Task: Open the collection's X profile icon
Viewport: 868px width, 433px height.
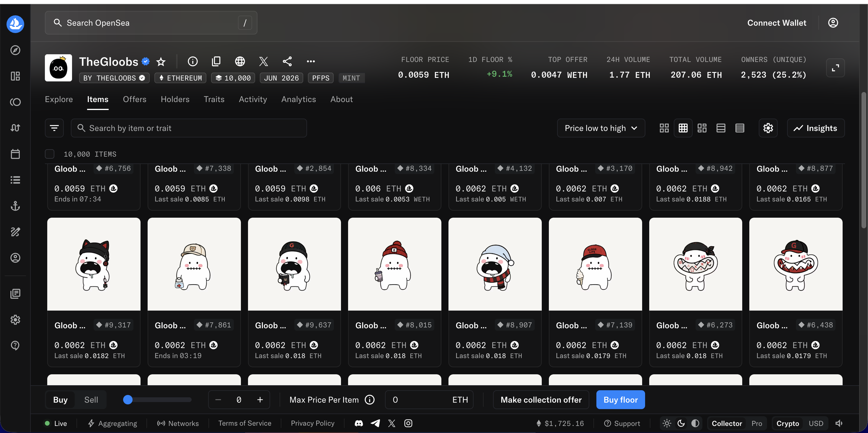Action: coord(263,61)
